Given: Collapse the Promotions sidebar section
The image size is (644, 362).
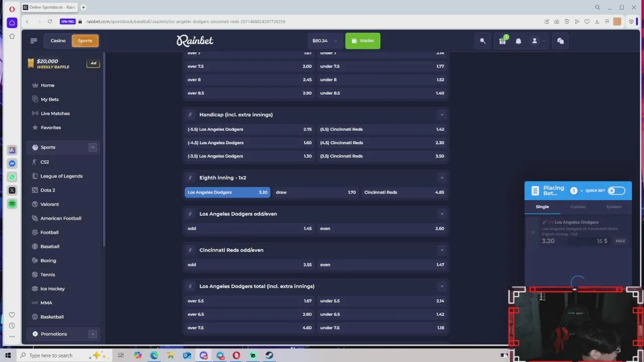Looking at the screenshot, I should [93, 334].
